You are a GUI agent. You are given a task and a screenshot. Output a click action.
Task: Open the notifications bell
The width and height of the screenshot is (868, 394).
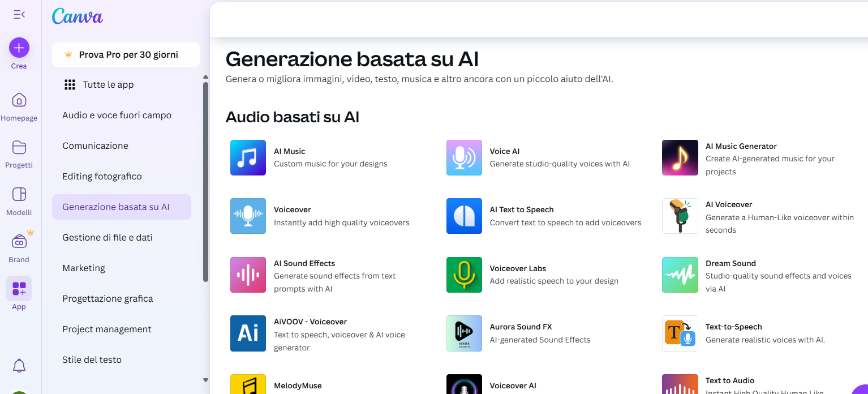(x=19, y=366)
